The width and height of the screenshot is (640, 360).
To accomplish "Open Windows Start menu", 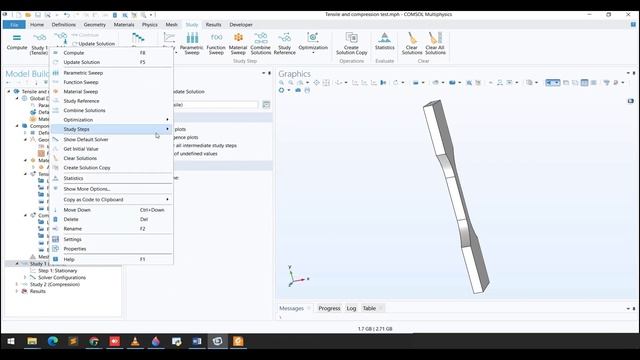I will pyautogui.click(x=11, y=341).
